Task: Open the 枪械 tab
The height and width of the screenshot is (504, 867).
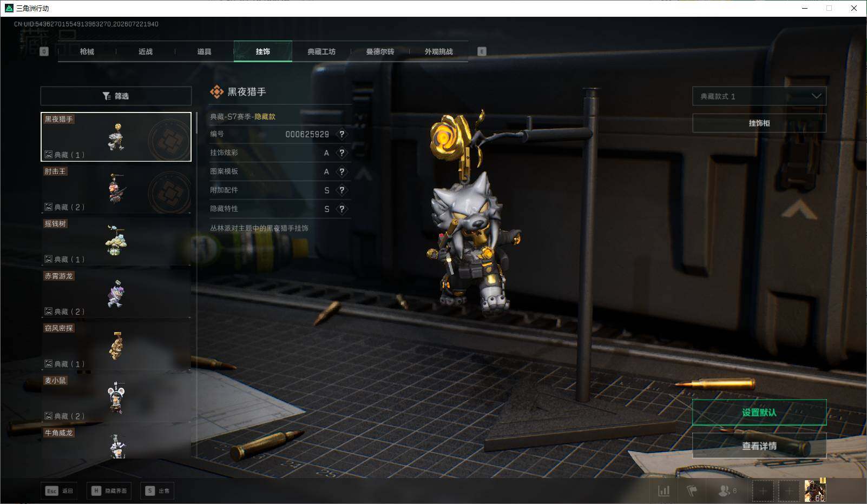Action: pyautogui.click(x=87, y=51)
